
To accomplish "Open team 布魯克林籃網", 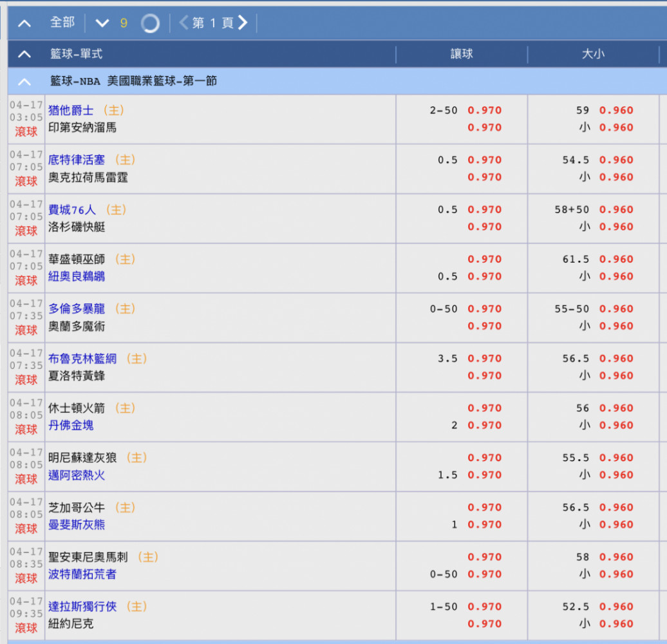I will (x=82, y=359).
